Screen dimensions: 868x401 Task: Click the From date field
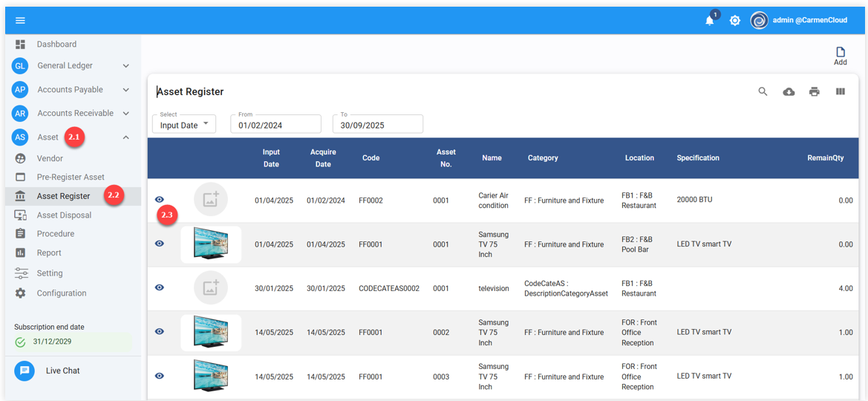(x=275, y=125)
